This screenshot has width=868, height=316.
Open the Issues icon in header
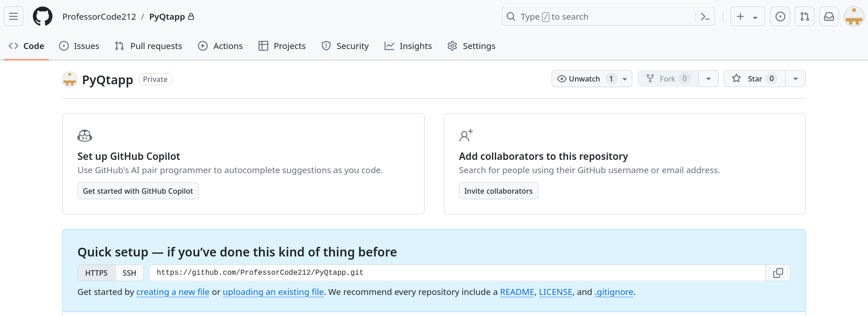click(780, 16)
